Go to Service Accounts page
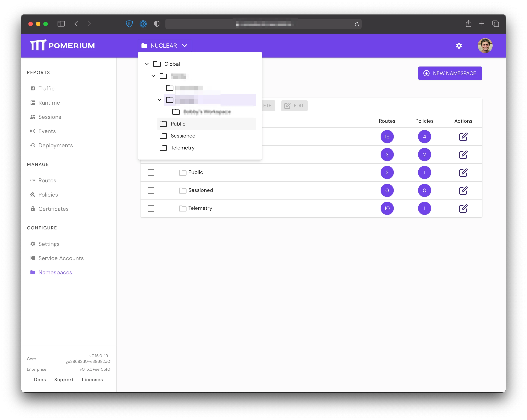The width and height of the screenshot is (527, 420). (x=61, y=258)
